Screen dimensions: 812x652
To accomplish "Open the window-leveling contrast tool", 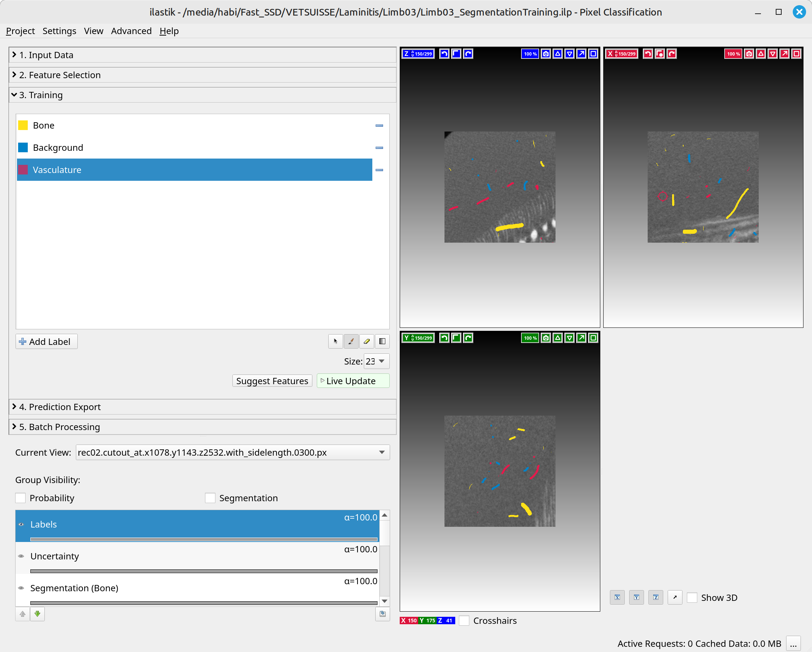I will coord(382,341).
